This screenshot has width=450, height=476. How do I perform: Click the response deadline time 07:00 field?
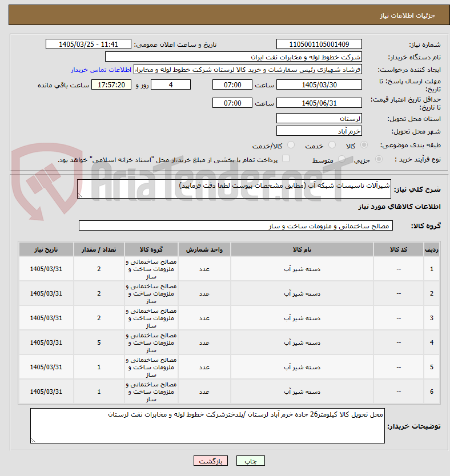(232, 84)
